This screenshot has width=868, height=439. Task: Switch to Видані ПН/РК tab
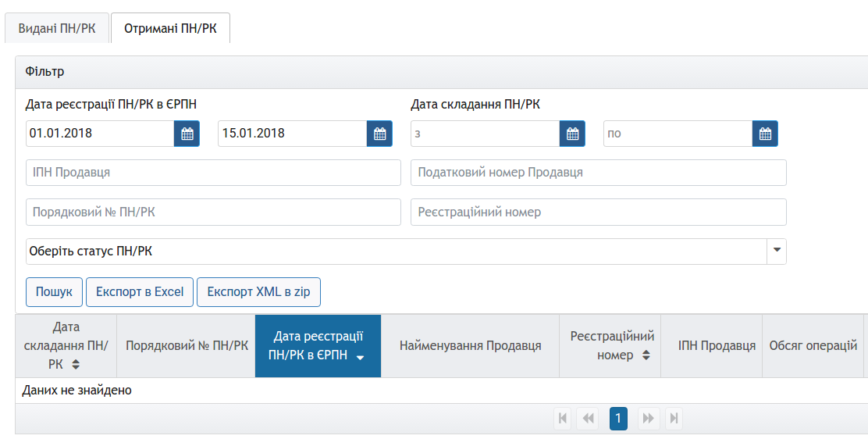pyautogui.click(x=57, y=28)
